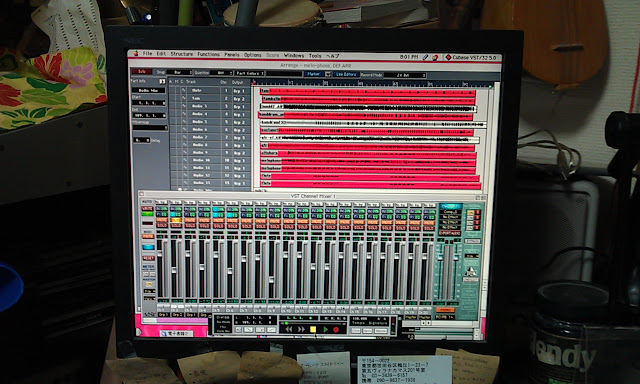Click the triangle logo icon in master section
Screen dimensions: 640x384
[x=470, y=272]
